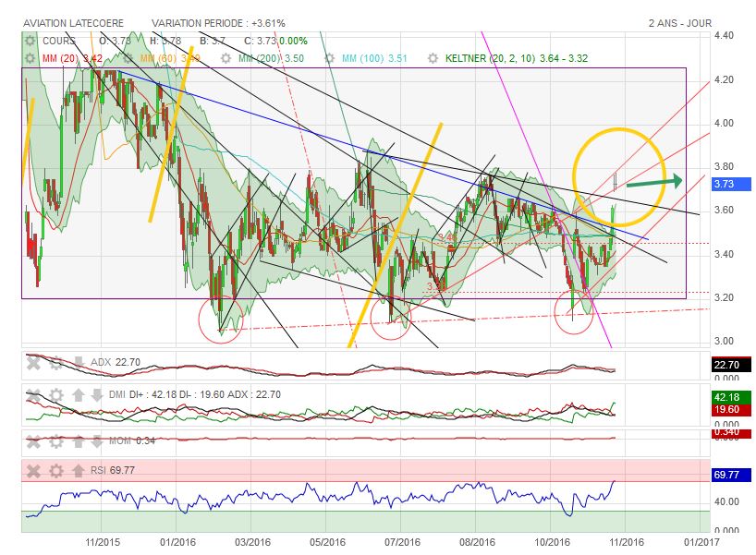Open the RSI panel settings gear

[56, 471]
